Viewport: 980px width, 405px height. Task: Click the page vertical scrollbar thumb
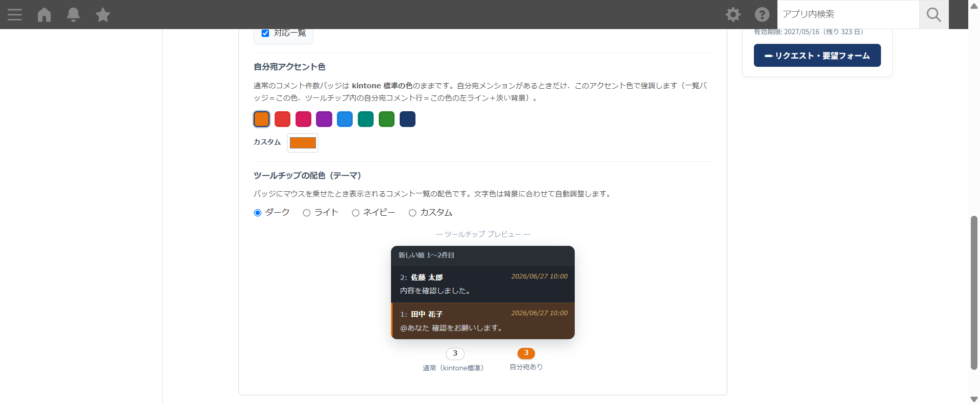click(x=974, y=293)
